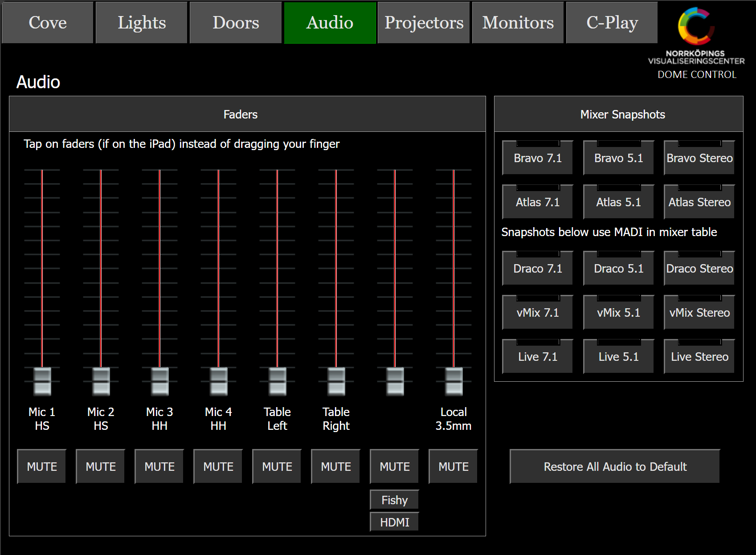
Task: Go to the Doors tab
Action: (236, 23)
